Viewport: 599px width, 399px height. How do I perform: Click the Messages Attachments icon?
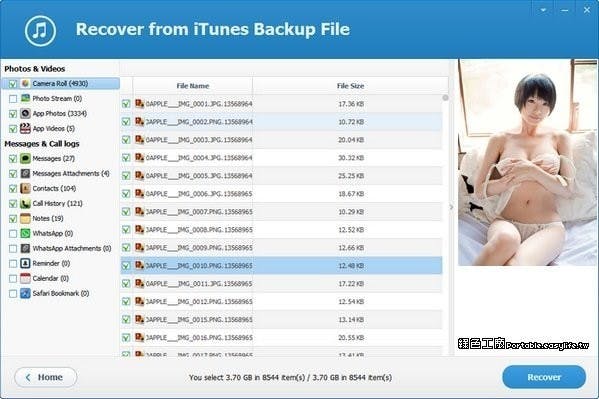[25, 173]
